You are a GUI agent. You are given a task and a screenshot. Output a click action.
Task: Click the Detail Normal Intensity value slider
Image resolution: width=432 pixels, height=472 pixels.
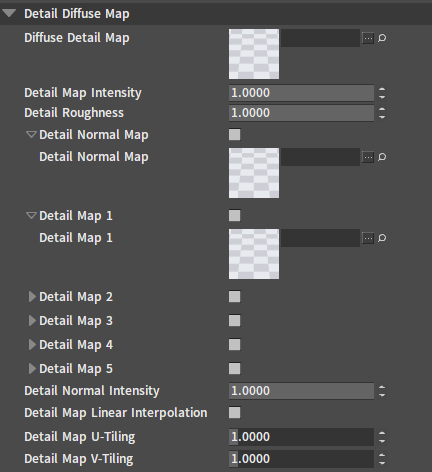point(301,391)
